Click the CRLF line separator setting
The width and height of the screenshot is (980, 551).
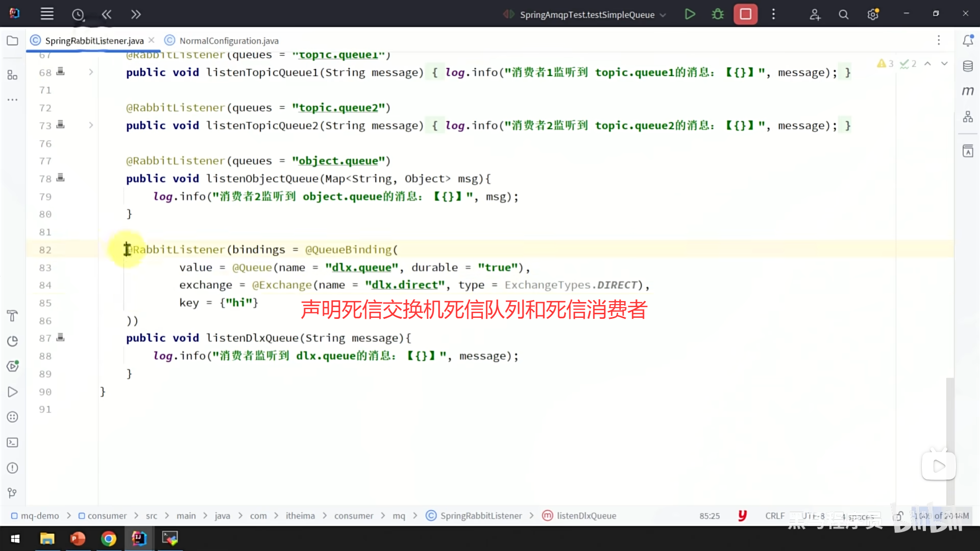[774, 516]
